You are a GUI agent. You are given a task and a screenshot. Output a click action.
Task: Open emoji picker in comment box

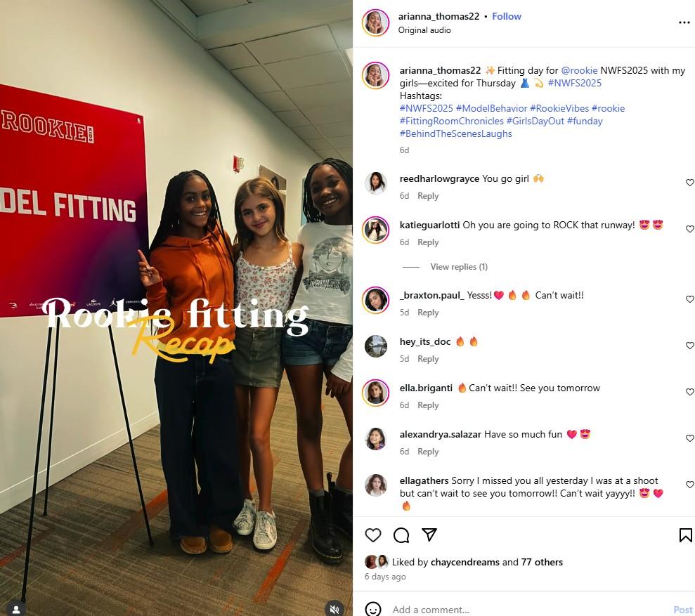(372, 610)
